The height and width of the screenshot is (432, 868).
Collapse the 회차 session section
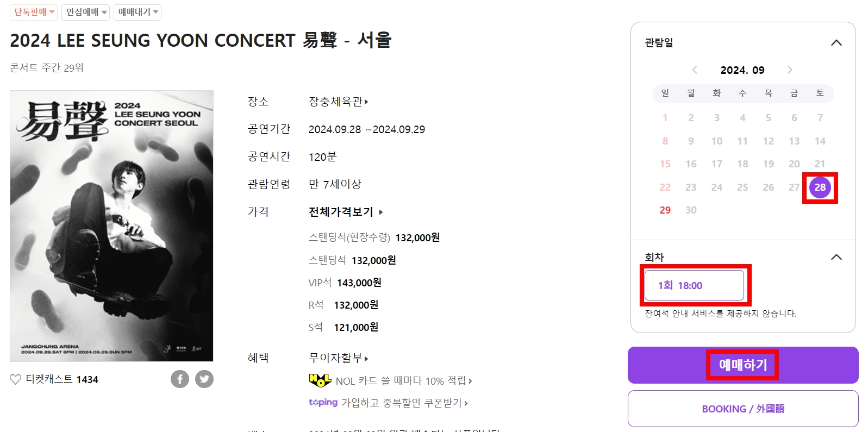tap(835, 256)
